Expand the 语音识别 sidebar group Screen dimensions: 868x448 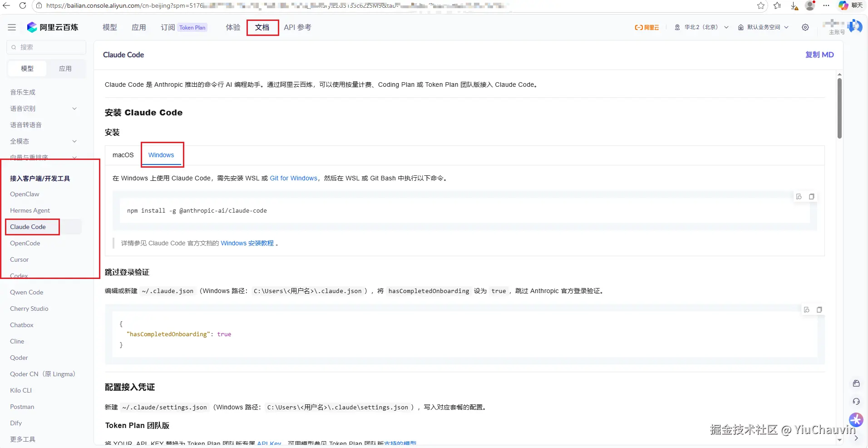[74, 109]
